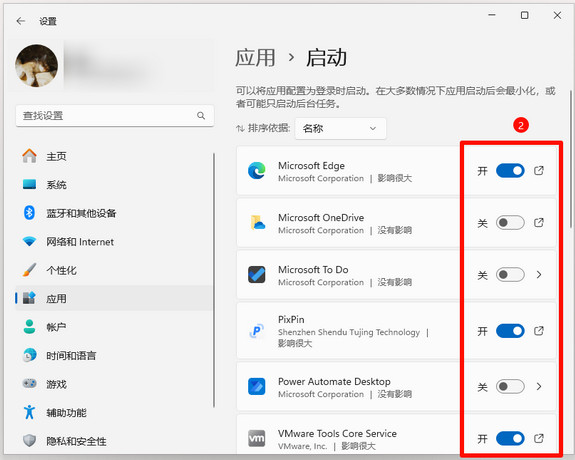The width and height of the screenshot is (575, 460).
Task: Disable VMware Tools Core Service toggle
Action: (510, 438)
